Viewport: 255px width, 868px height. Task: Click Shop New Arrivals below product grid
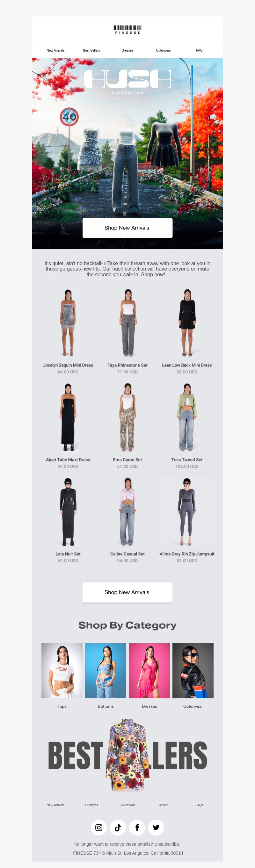tap(127, 592)
